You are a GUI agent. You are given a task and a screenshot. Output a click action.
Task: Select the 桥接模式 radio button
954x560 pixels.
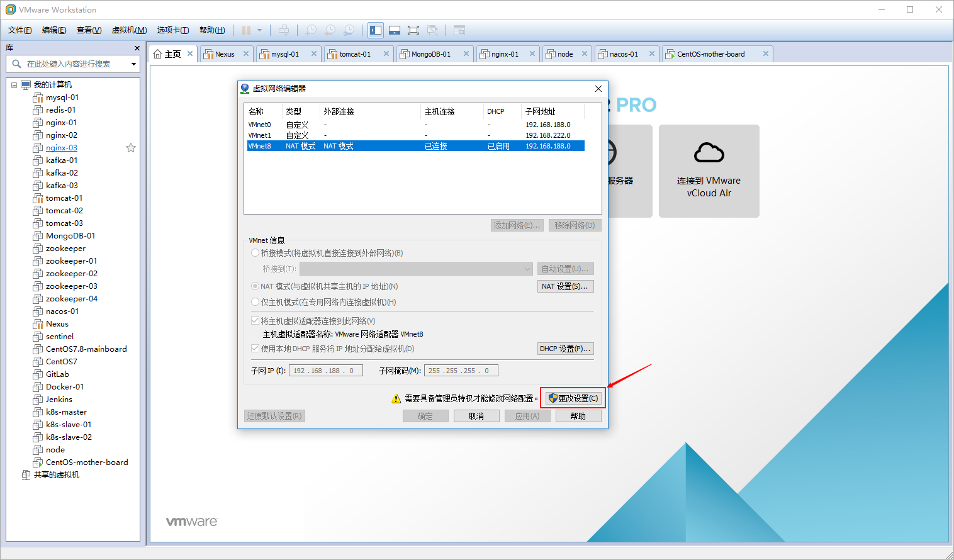tap(255, 253)
